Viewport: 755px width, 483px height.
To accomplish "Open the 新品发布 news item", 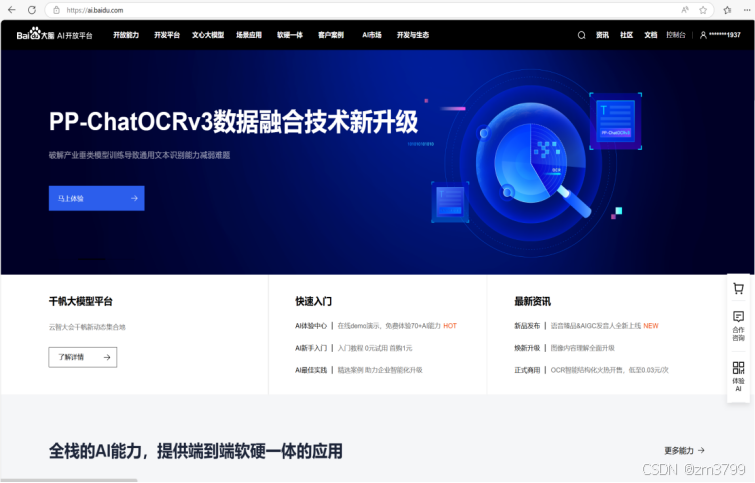I will tap(527, 326).
